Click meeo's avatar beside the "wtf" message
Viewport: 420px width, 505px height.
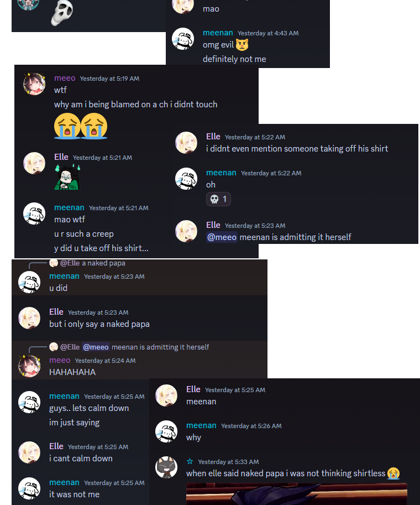point(34,84)
